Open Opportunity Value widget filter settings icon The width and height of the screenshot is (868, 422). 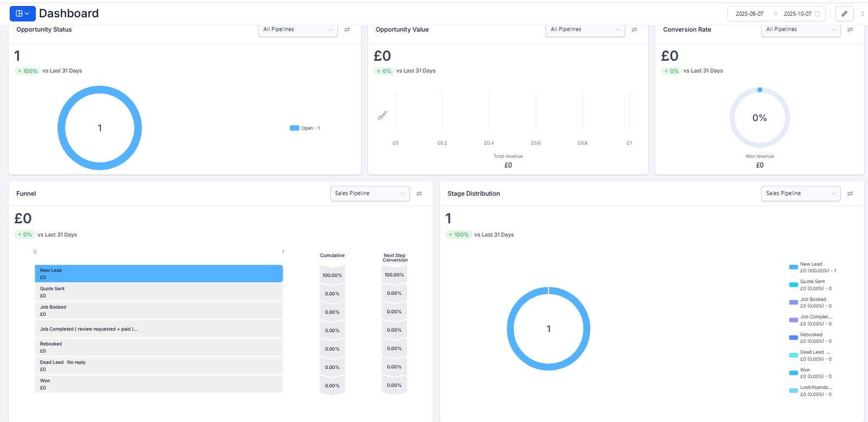634,30
